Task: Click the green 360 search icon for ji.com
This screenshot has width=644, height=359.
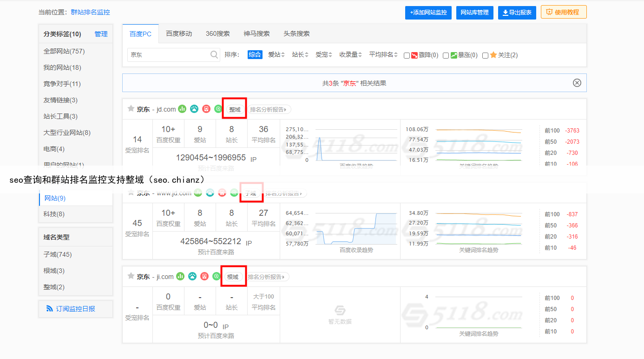Action: [216, 276]
